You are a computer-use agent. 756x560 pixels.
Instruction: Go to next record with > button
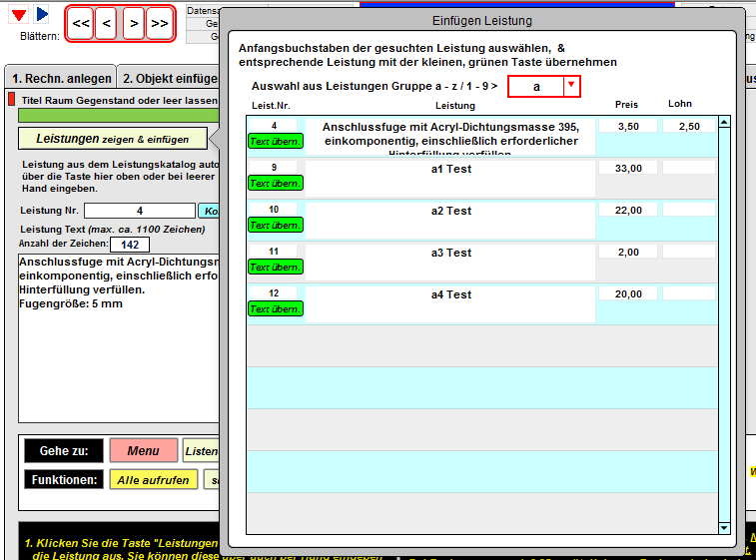click(x=133, y=23)
